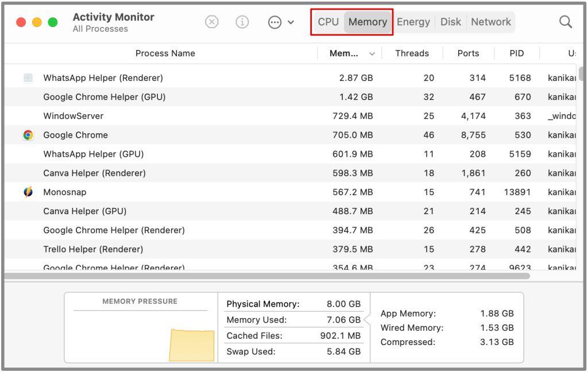
Task: Switch to the Energy tab
Action: pos(413,22)
